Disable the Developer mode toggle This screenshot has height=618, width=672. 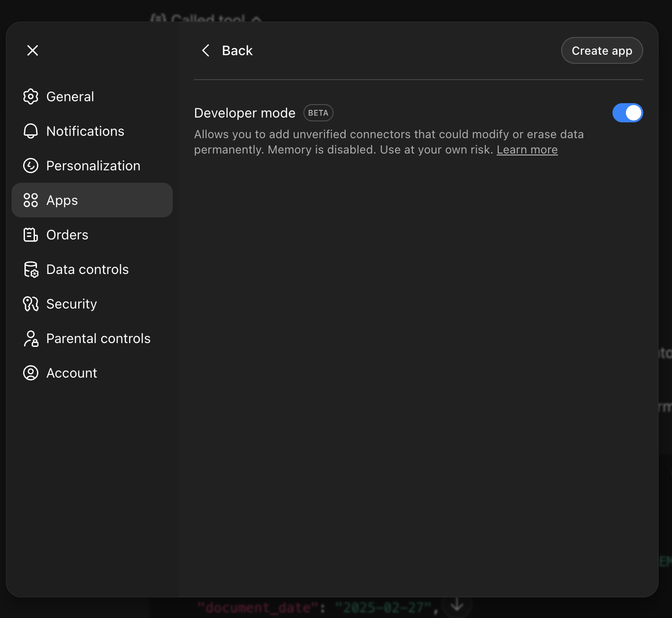(627, 113)
